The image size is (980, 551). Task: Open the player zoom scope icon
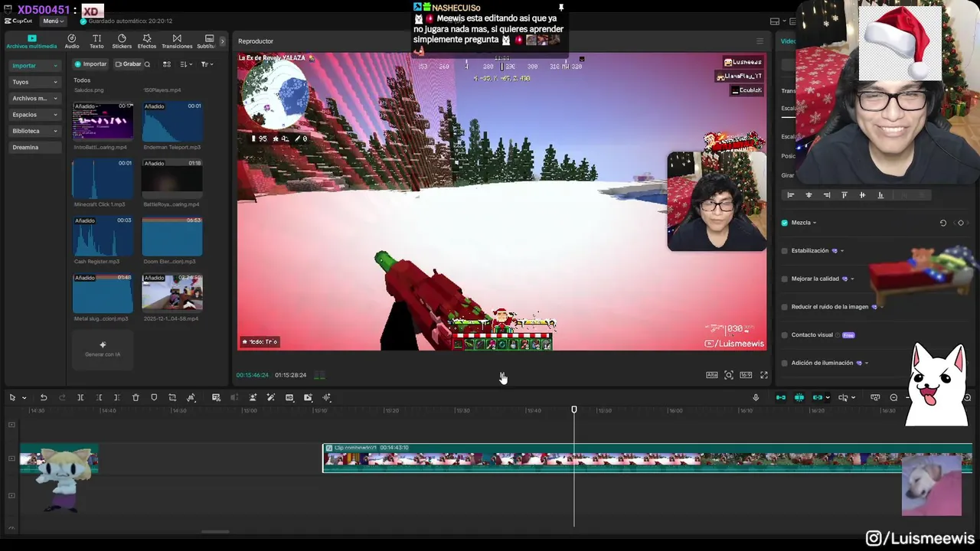(x=729, y=375)
